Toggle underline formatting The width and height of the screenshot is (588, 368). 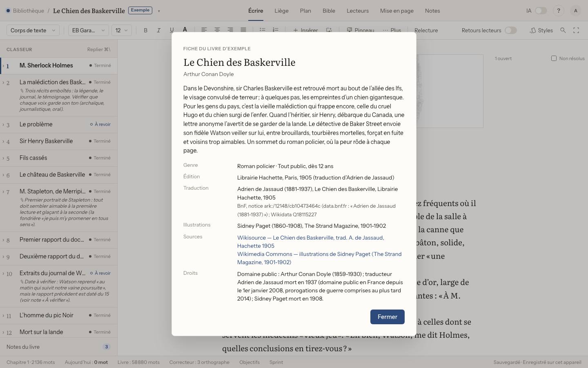click(x=171, y=30)
